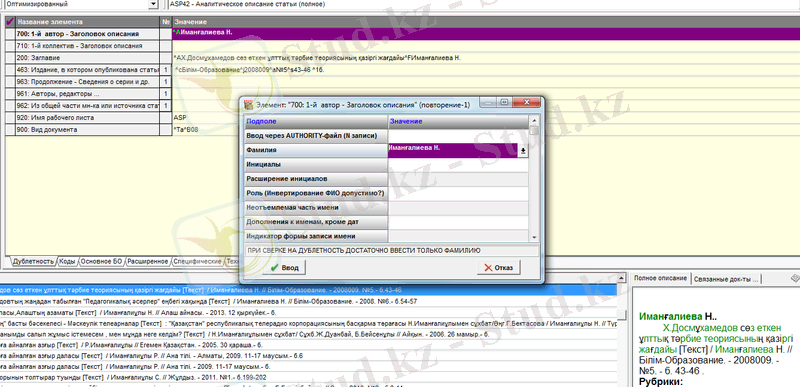The image size is (800, 387).
Task: Open the Основное БО tab
Action: point(102,262)
